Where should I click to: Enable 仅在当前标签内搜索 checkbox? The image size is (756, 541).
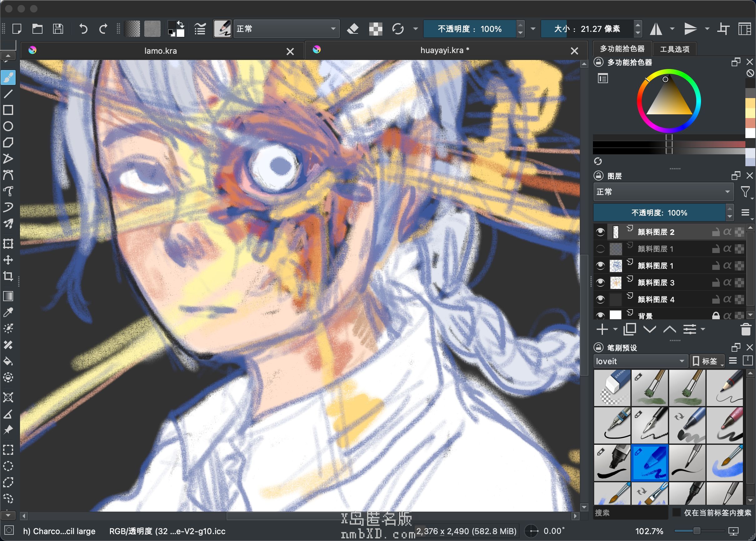pos(676,512)
